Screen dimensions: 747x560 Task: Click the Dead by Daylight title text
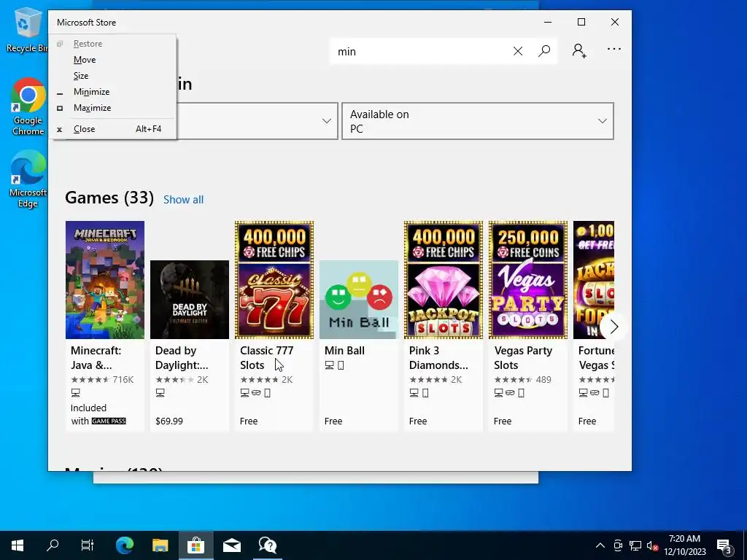182,357
